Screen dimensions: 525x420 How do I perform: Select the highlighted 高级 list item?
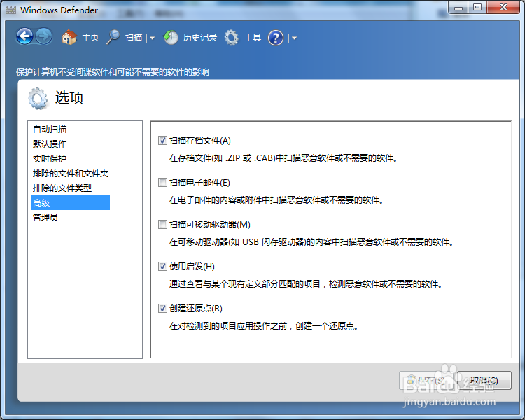71,202
